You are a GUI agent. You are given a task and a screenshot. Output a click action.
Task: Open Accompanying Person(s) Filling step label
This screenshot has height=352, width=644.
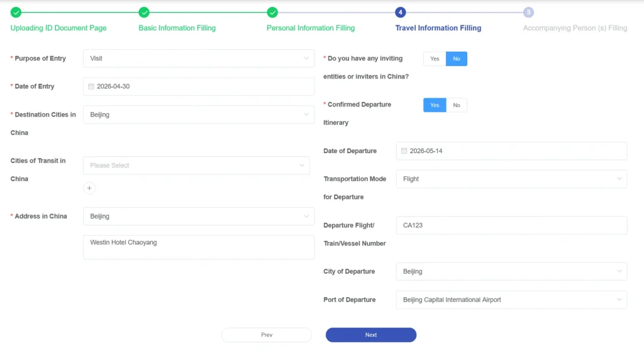coord(575,28)
